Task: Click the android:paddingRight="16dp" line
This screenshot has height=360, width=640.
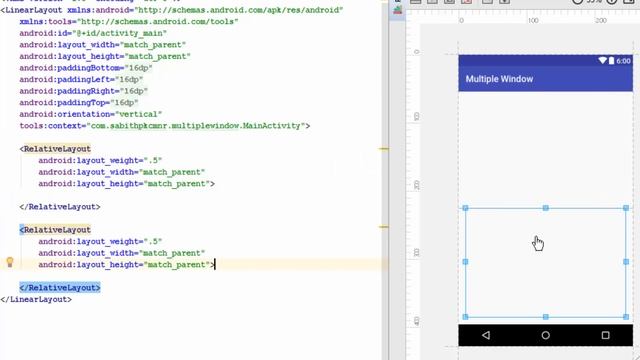Action: [x=84, y=91]
